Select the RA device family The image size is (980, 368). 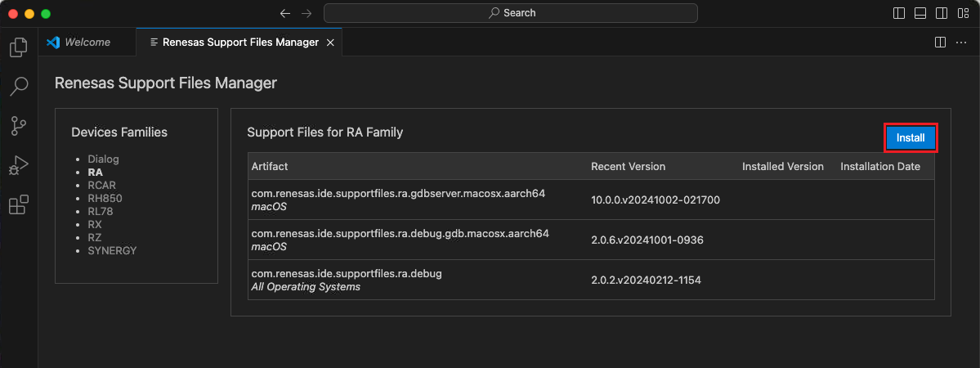pos(96,172)
